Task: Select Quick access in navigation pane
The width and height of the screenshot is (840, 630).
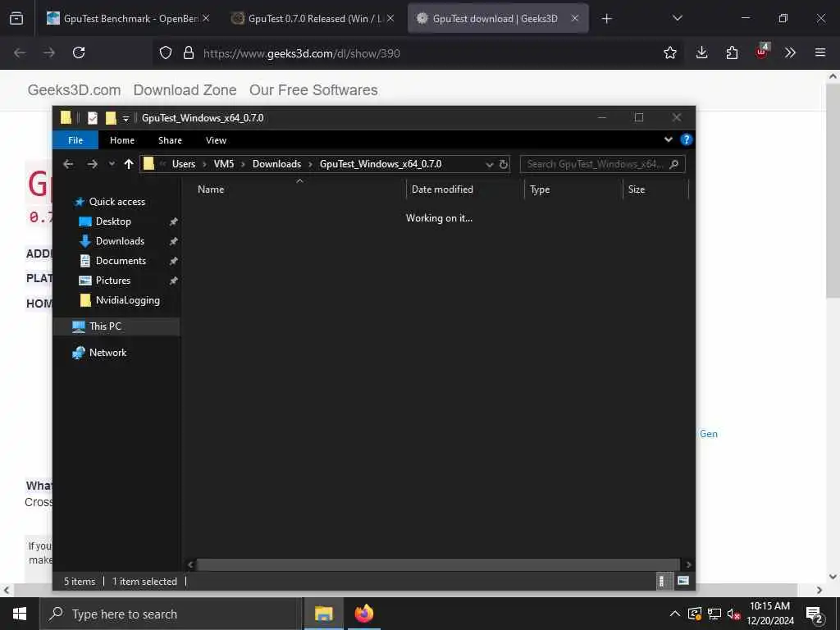Action: tap(116, 202)
